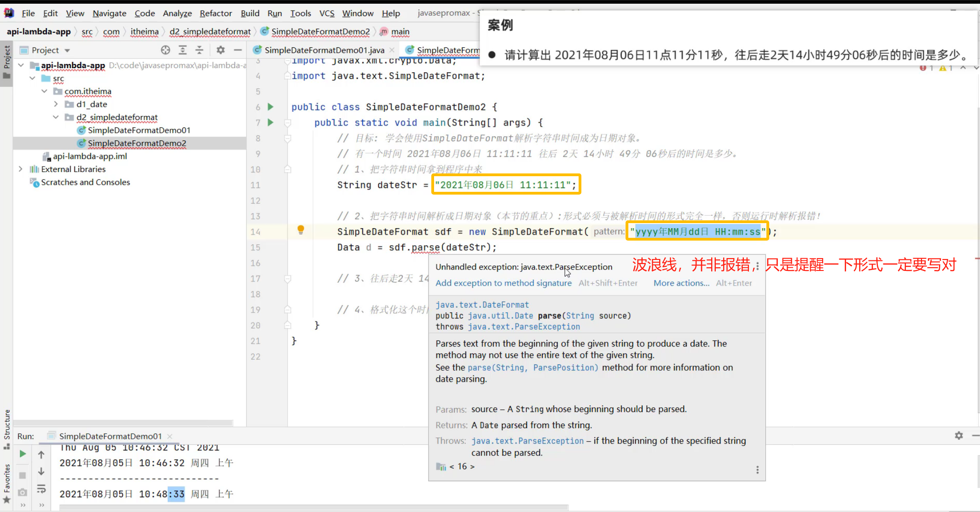980x512 pixels.
Task: Hide the Project panel with the minus icon
Action: tap(238, 50)
